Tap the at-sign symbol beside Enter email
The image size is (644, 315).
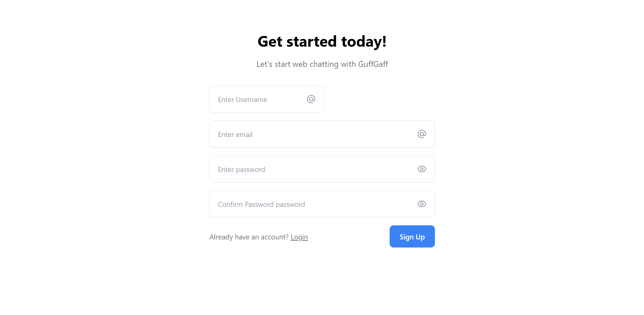tap(422, 134)
